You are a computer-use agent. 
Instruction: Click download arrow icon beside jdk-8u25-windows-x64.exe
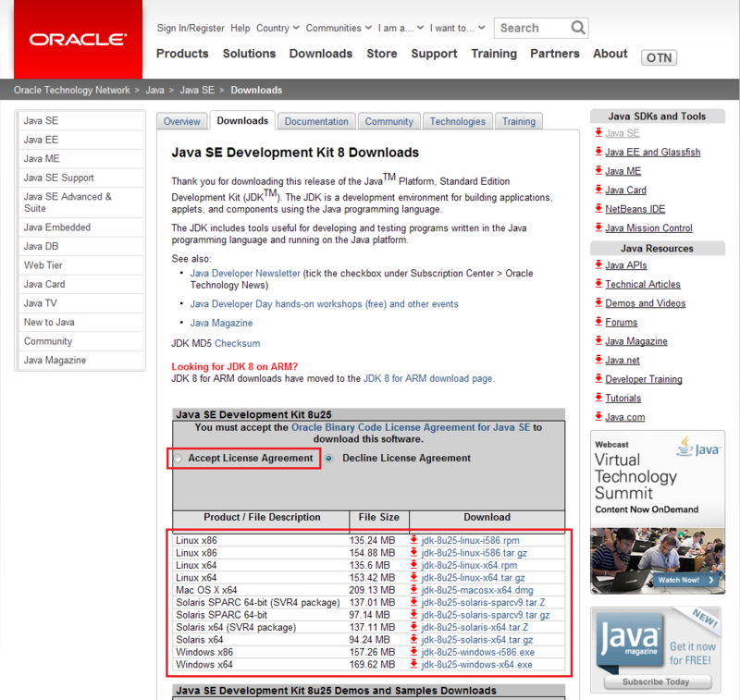click(x=413, y=664)
